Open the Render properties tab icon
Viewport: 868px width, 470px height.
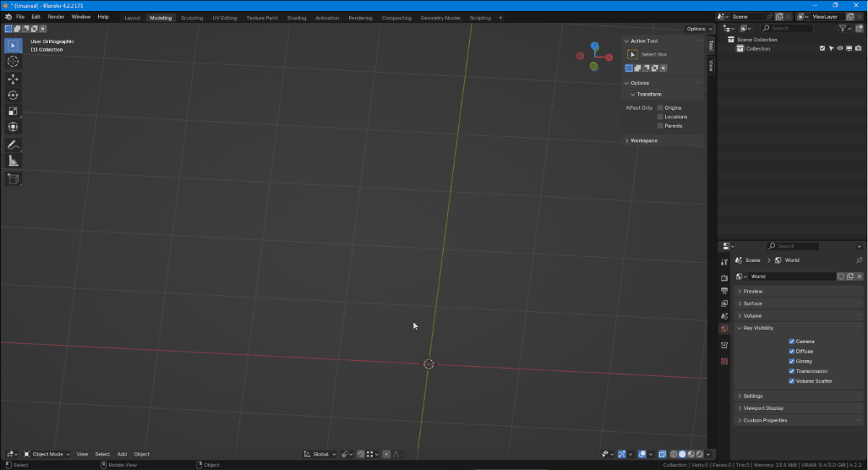724,278
